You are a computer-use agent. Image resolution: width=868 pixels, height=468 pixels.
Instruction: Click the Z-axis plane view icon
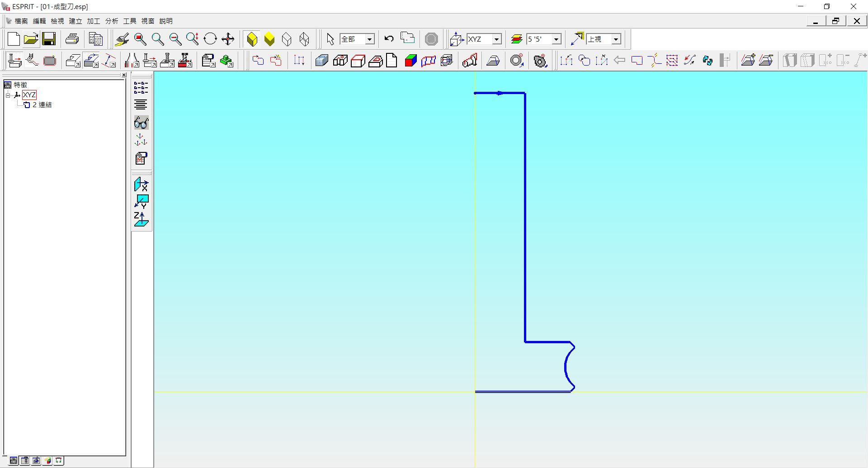(141, 220)
